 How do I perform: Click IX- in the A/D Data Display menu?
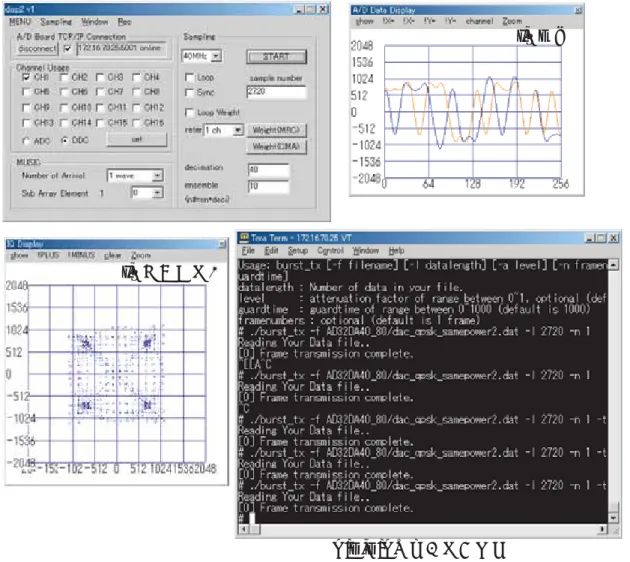[x=408, y=21]
